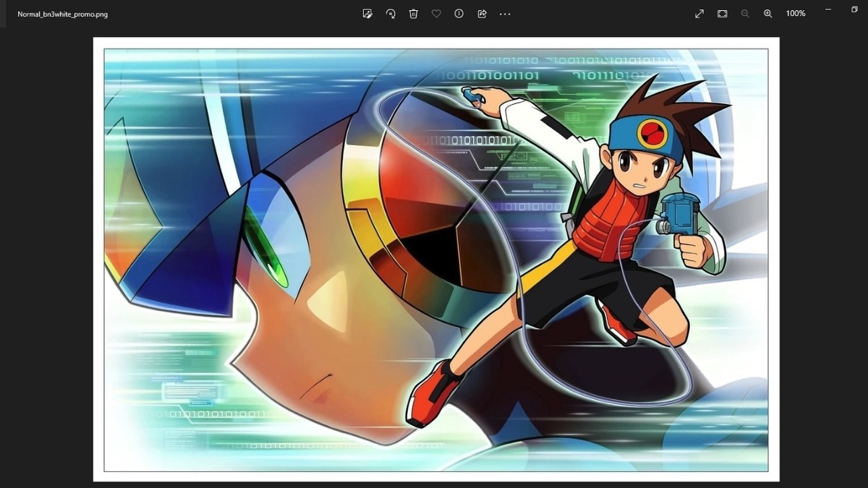Show file info panel
This screenshot has width=868, height=488.
point(459,14)
